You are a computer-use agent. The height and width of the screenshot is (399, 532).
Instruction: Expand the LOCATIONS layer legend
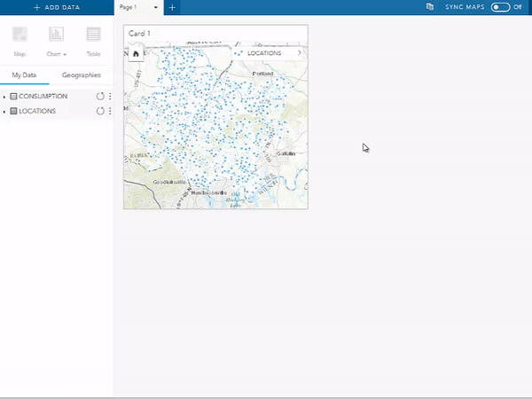pyautogui.click(x=300, y=53)
